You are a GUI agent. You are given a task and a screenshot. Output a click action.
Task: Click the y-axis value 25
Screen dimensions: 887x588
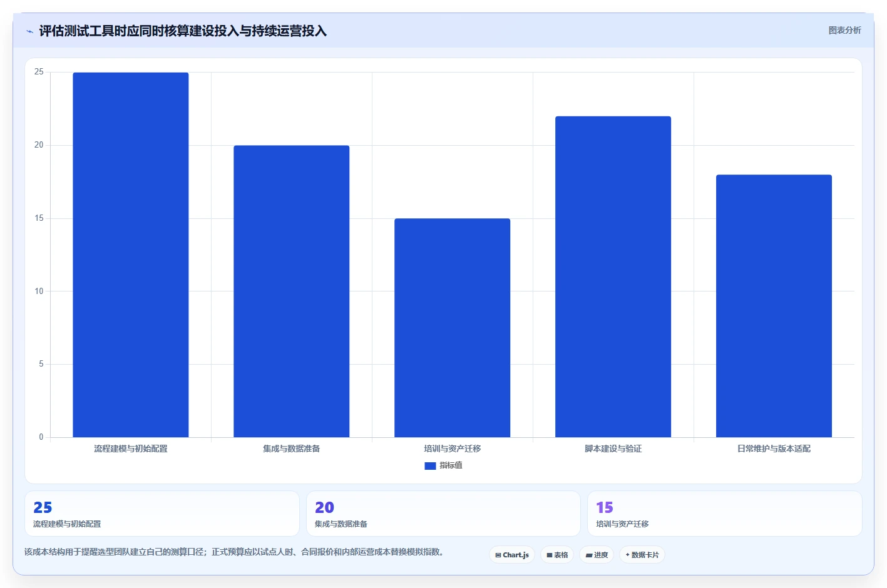[39, 72]
